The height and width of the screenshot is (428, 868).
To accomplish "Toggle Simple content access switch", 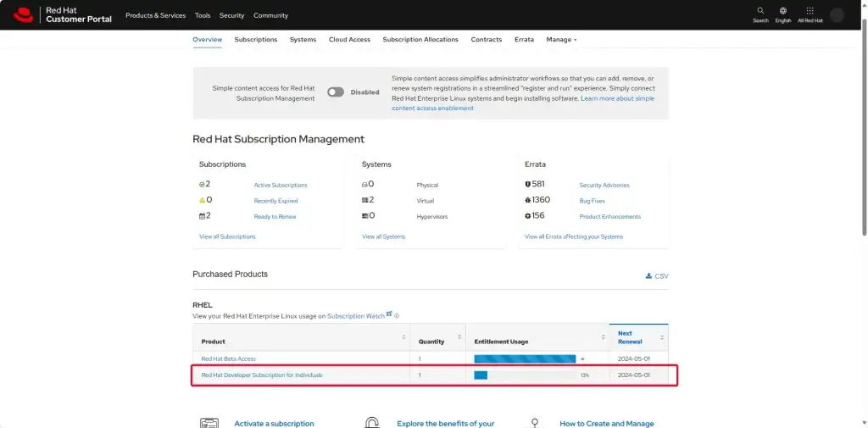I will [336, 92].
